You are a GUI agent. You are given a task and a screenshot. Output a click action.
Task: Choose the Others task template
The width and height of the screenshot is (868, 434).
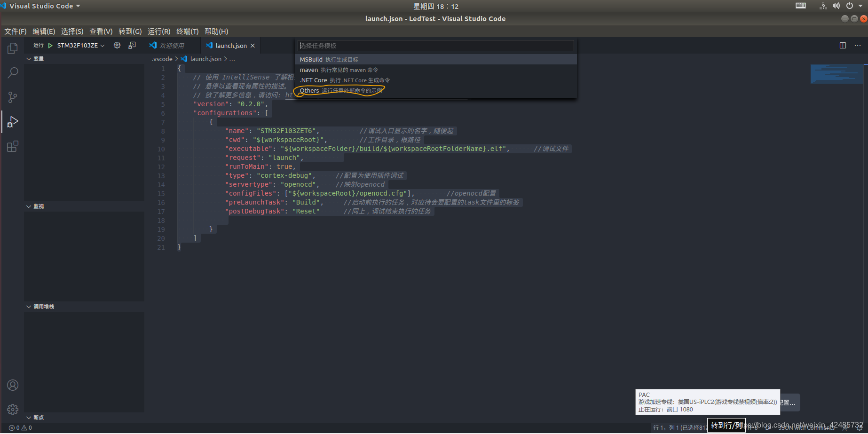[x=436, y=91]
